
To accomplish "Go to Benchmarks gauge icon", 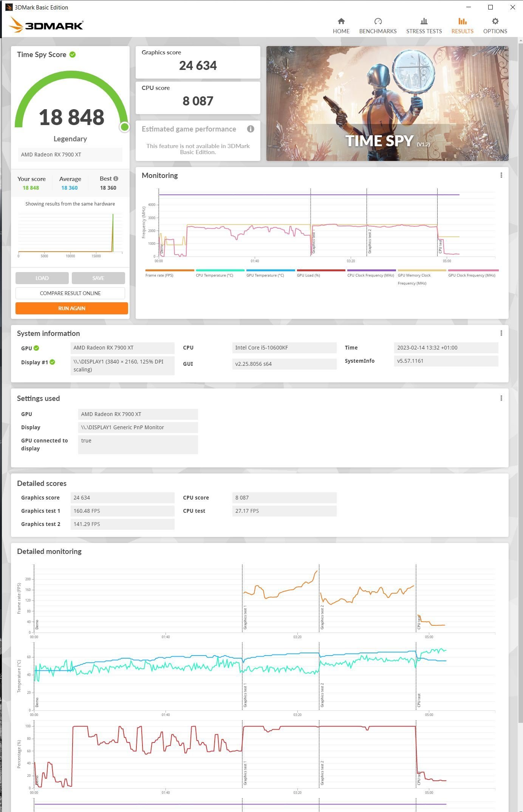I will [x=378, y=22].
